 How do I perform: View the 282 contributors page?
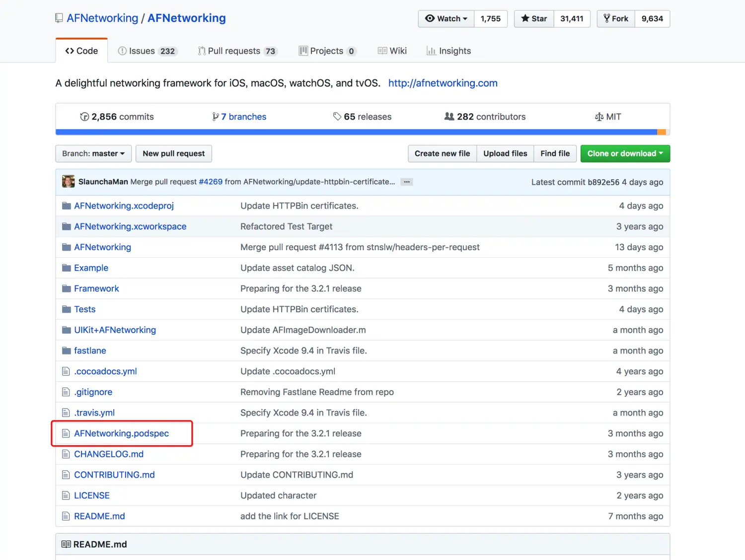(485, 117)
